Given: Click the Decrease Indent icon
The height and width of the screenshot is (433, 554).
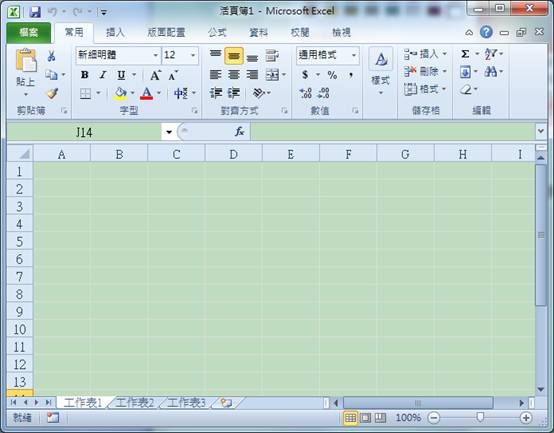Looking at the screenshot, I should tap(216, 93).
